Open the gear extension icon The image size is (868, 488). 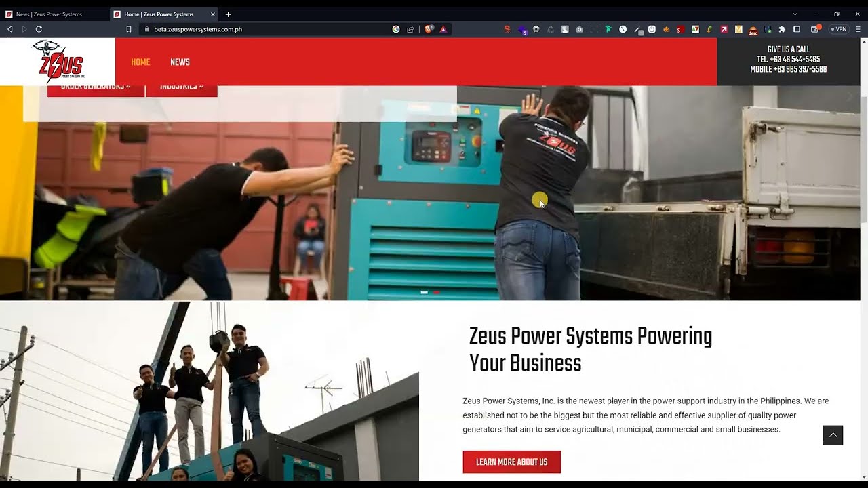tap(536, 29)
